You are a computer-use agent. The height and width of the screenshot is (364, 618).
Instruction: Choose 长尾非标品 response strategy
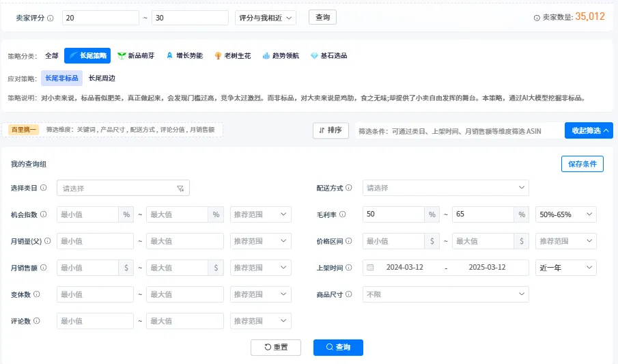(x=62, y=78)
